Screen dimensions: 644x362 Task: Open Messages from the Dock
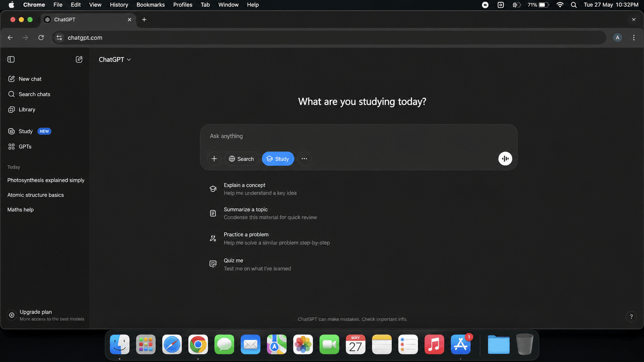click(x=225, y=344)
